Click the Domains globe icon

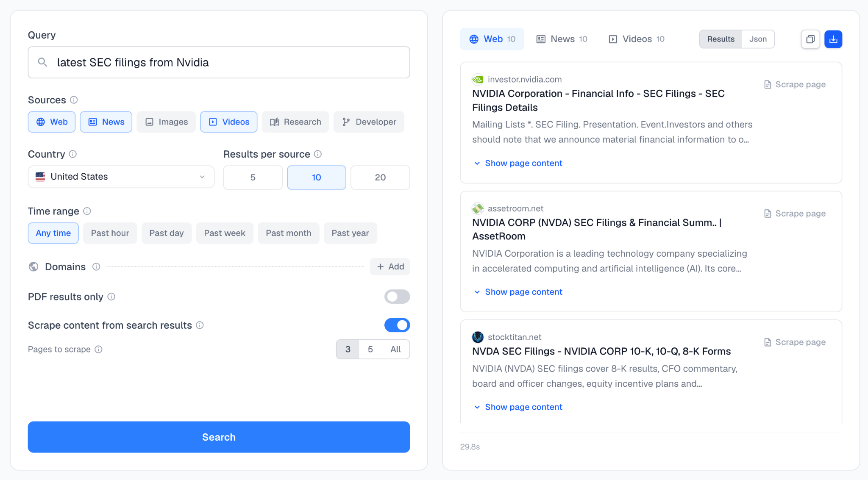(33, 266)
